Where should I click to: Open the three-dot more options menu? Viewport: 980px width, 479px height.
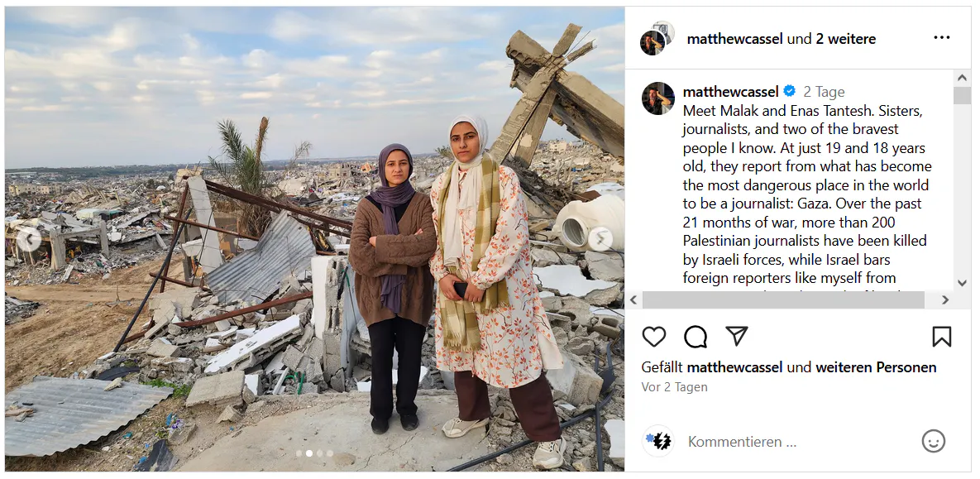coord(942,37)
